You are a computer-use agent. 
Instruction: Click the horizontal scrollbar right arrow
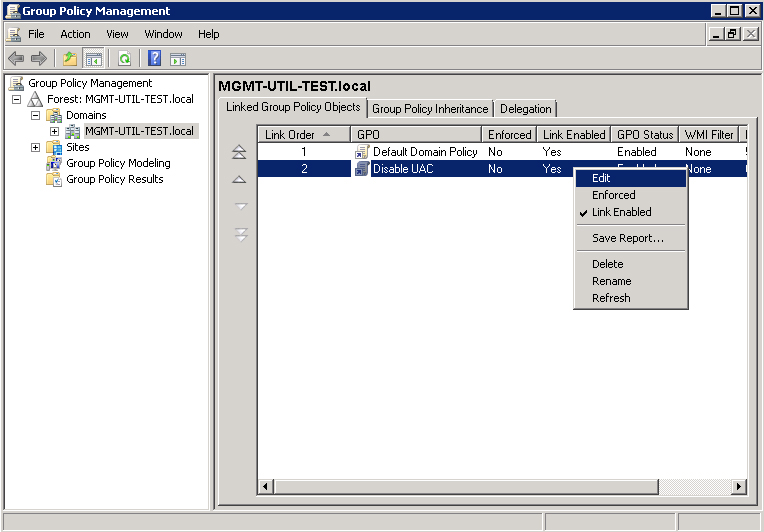(x=738, y=487)
